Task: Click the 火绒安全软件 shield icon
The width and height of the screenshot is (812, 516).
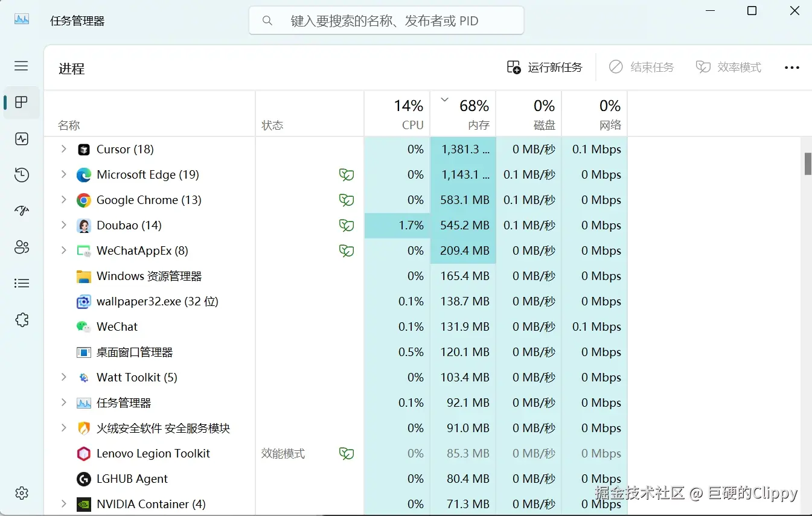Action: click(x=84, y=428)
